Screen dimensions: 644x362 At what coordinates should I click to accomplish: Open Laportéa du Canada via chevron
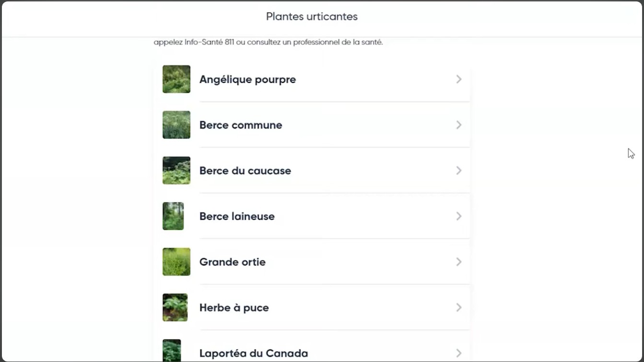pos(459,353)
